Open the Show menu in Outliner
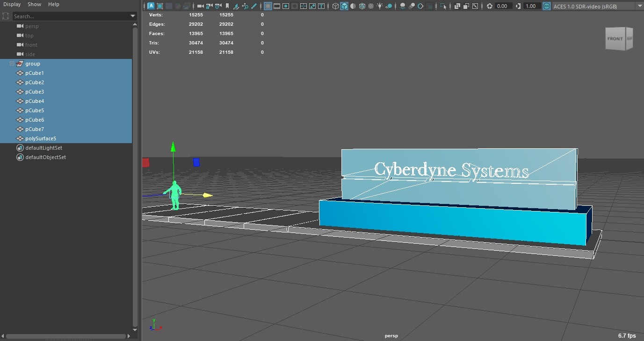 pyautogui.click(x=34, y=4)
